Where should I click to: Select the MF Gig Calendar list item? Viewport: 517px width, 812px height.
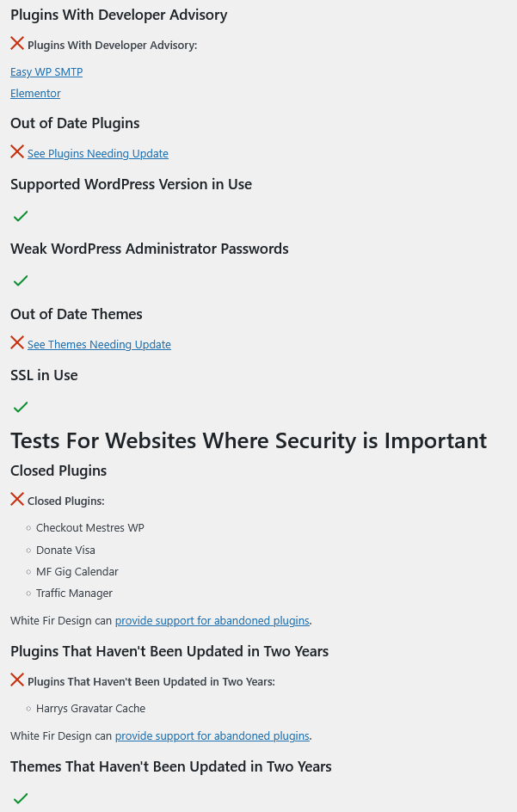pyautogui.click(x=77, y=572)
